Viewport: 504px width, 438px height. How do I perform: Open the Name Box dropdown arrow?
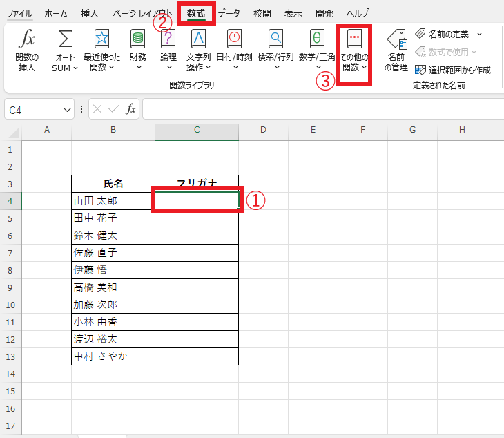[x=67, y=110]
